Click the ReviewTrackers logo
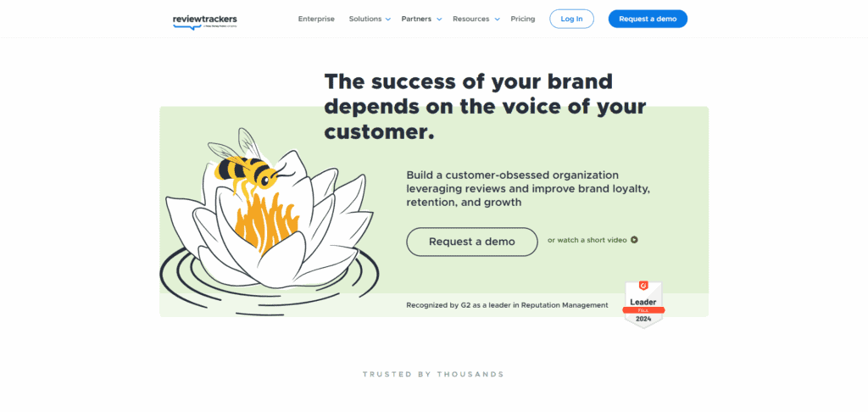 [x=205, y=21]
